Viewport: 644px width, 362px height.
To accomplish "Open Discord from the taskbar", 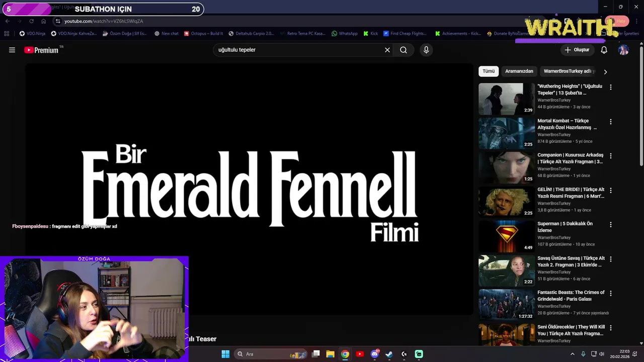I will pyautogui.click(x=375, y=354).
